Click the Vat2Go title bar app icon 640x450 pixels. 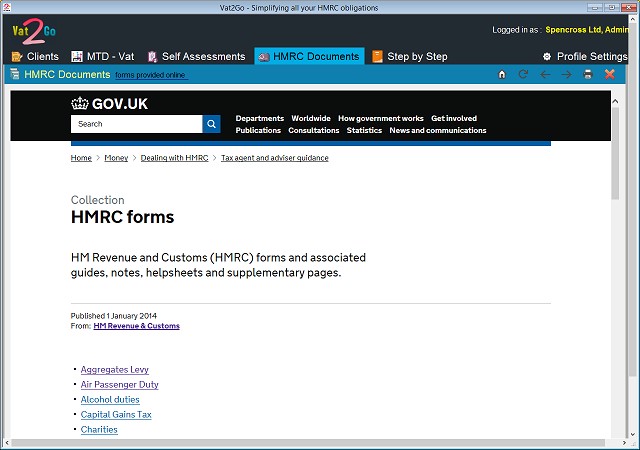[x=7, y=7]
